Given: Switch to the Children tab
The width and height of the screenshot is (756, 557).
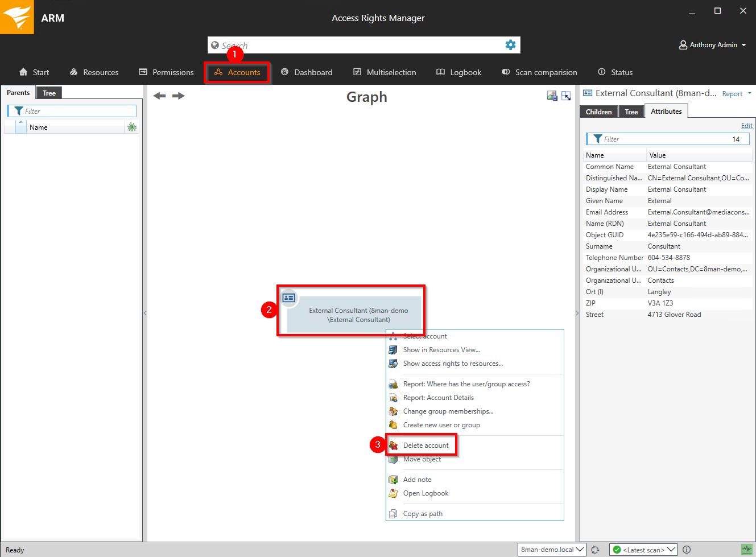Looking at the screenshot, I should (598, 112).
